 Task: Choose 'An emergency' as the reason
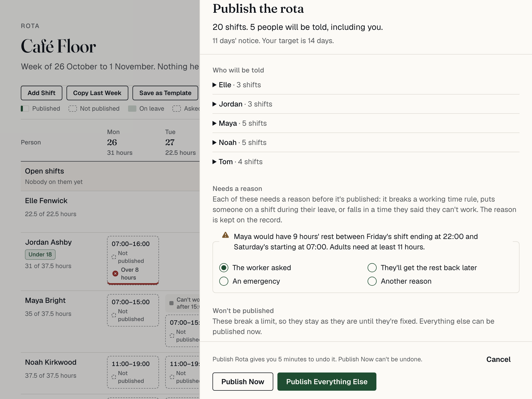[224, 281]
